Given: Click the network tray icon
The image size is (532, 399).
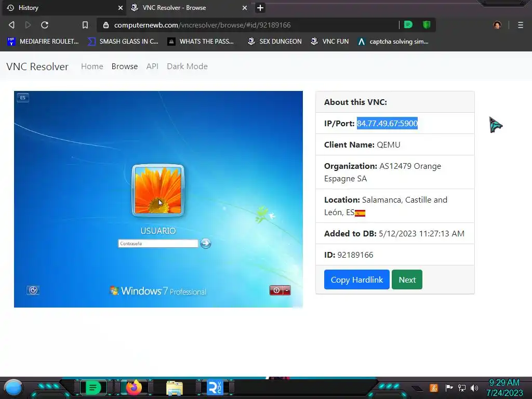Looking at the screenshot, I should click(x=462, y=388).
